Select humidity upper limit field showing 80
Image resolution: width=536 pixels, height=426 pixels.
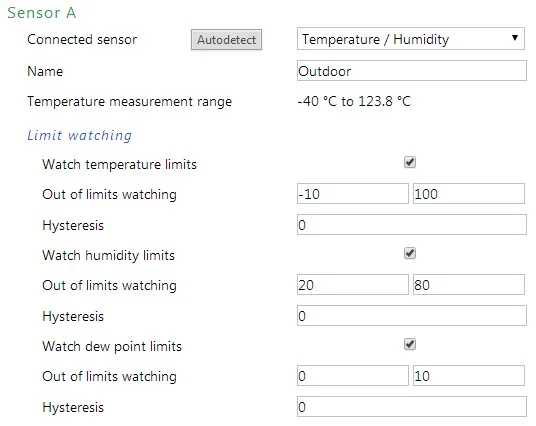[469, 284]
